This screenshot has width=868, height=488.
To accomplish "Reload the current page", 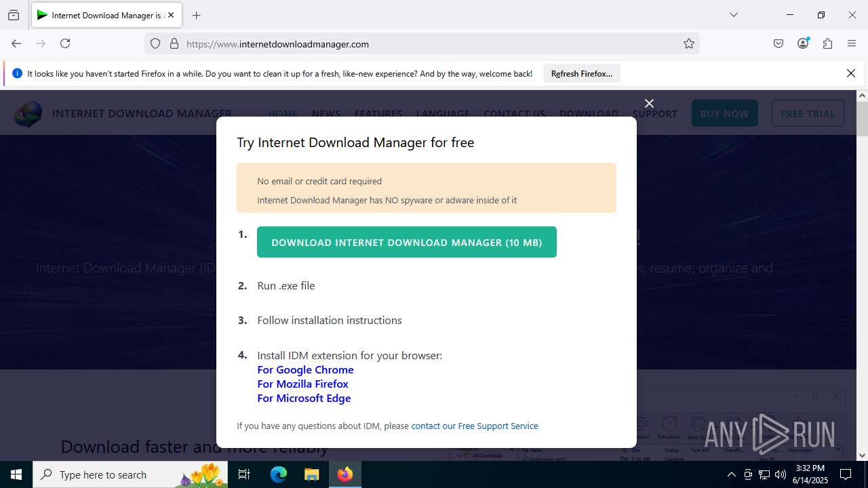I will [x=65, y=43].
